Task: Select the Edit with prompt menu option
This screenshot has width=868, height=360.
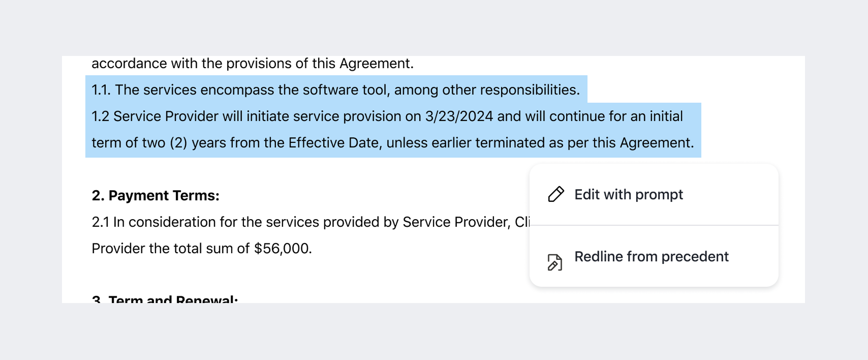Action: [x=654, y=194]
